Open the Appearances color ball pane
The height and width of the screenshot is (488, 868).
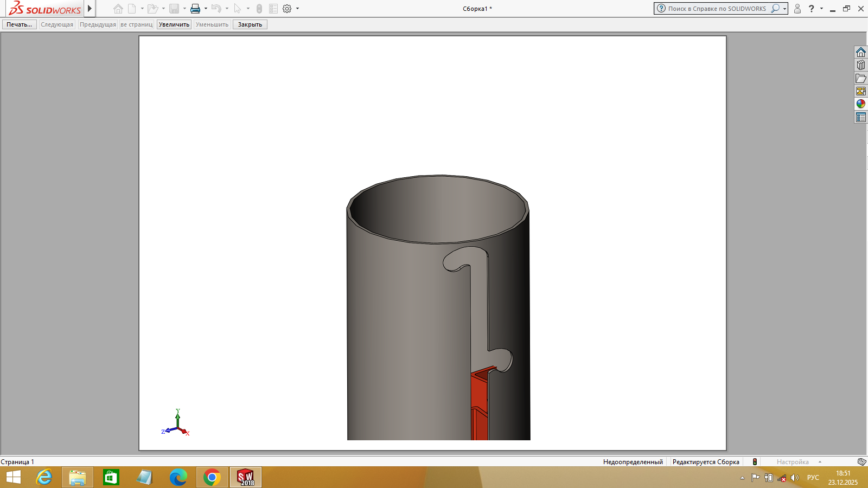click(x=861, y=104)
